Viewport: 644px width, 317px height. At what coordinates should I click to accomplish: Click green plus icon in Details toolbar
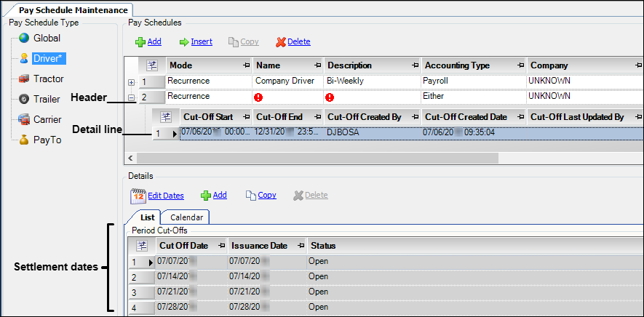206,196
